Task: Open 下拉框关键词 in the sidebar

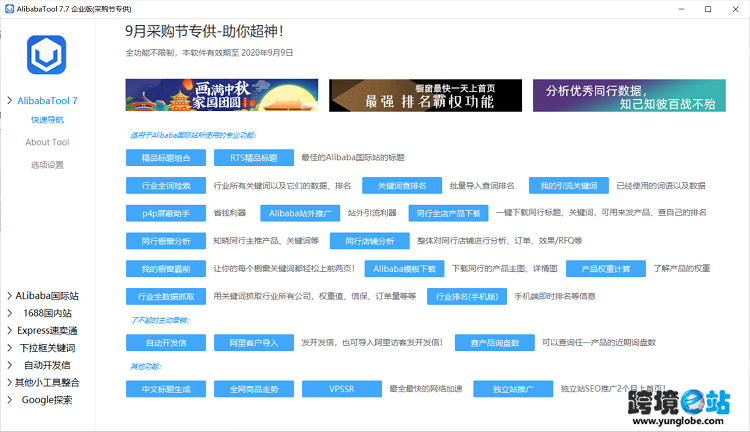Action: pos(47,348)
